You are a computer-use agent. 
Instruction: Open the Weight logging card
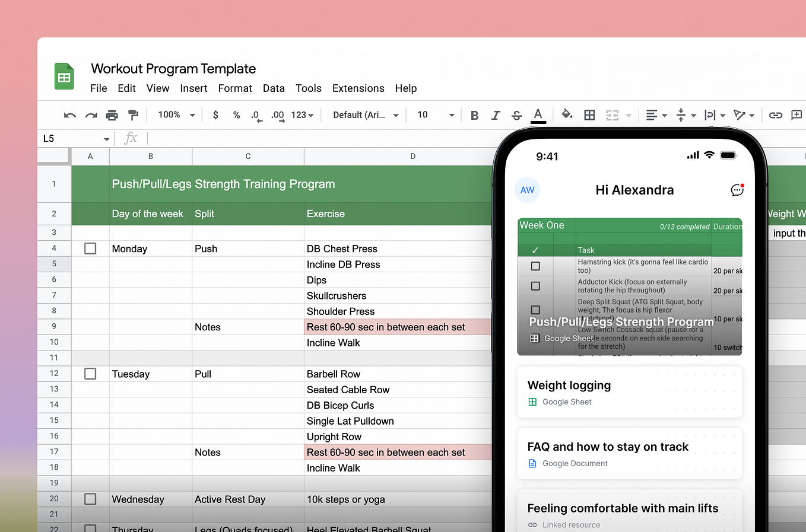tap(630, 392)
